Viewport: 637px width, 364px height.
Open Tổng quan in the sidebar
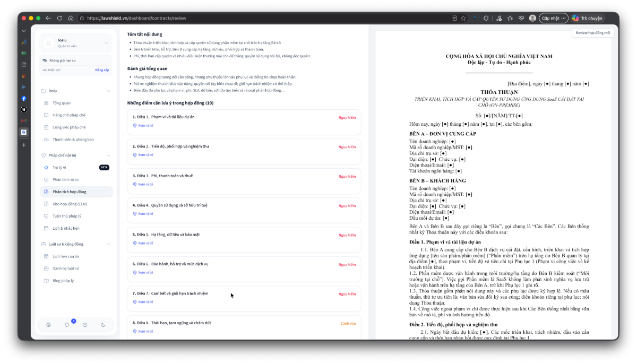click(x=76, y=103)
